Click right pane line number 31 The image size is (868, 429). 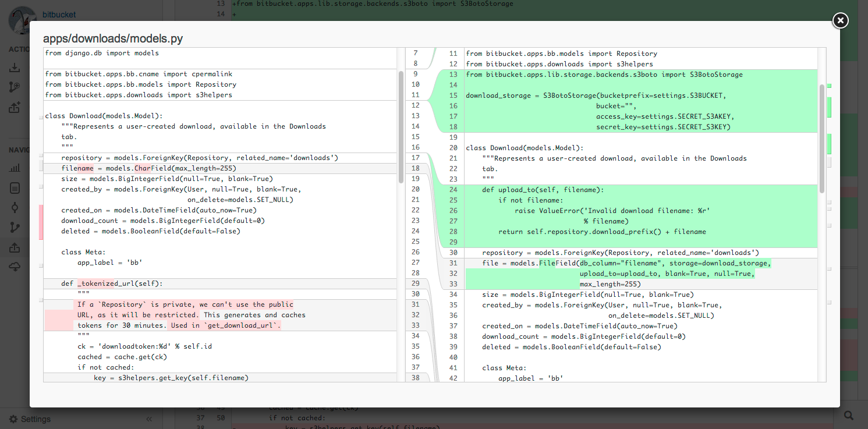pyautogui.click(x=453, y=263)
